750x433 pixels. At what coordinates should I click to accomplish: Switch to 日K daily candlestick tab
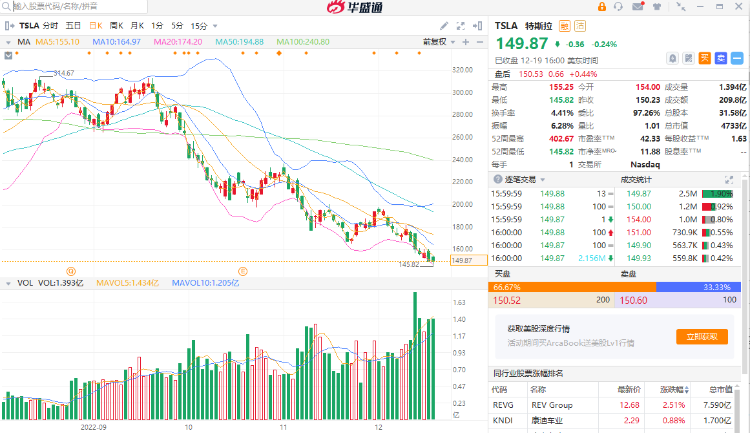(95, 25)
